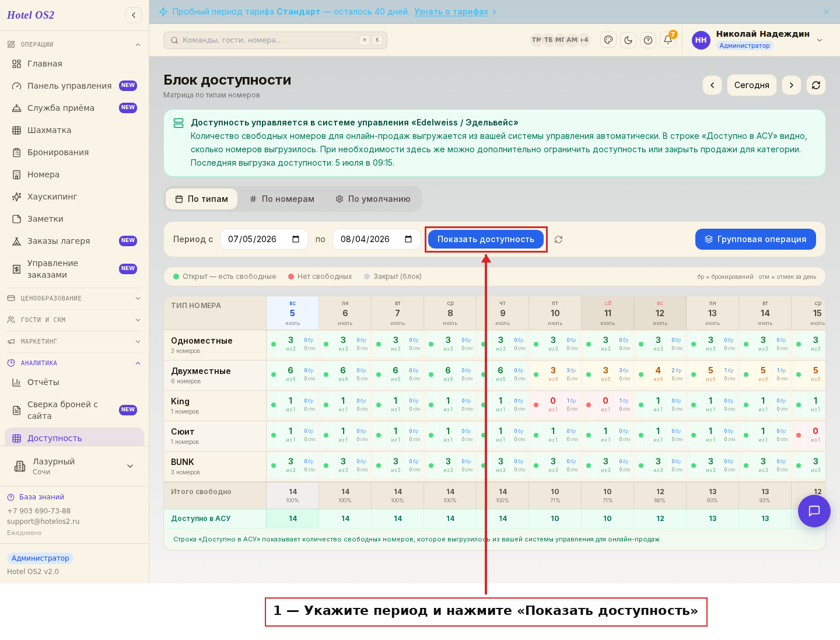Image resolution: width=840 pixels, height=640 pixels.
Task: Go to Бронирования
Action: (x=74, y=152)
